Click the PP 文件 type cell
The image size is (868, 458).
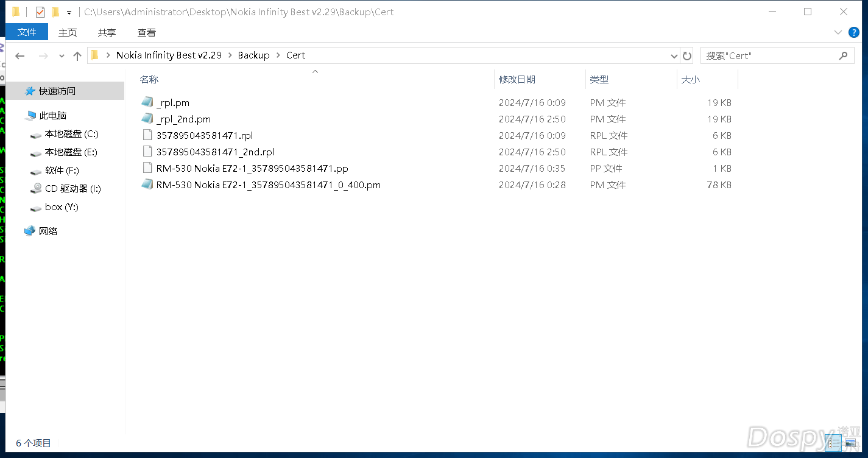(x=606, y=169)
